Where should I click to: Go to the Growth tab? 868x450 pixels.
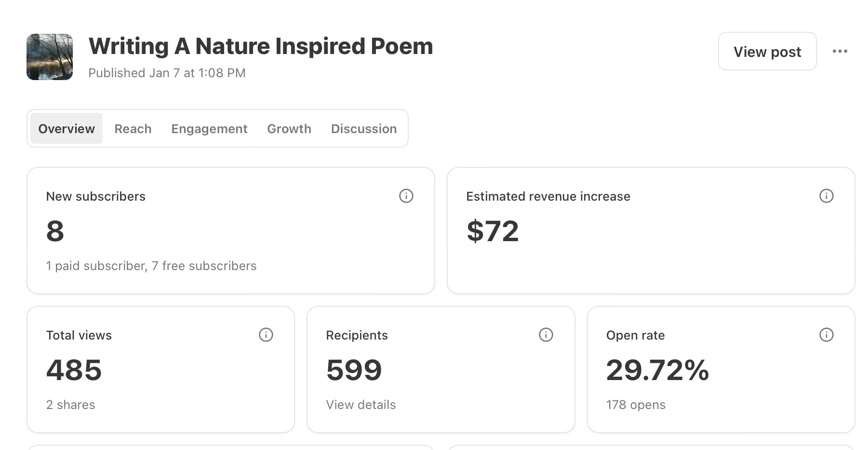pos(289,129)
